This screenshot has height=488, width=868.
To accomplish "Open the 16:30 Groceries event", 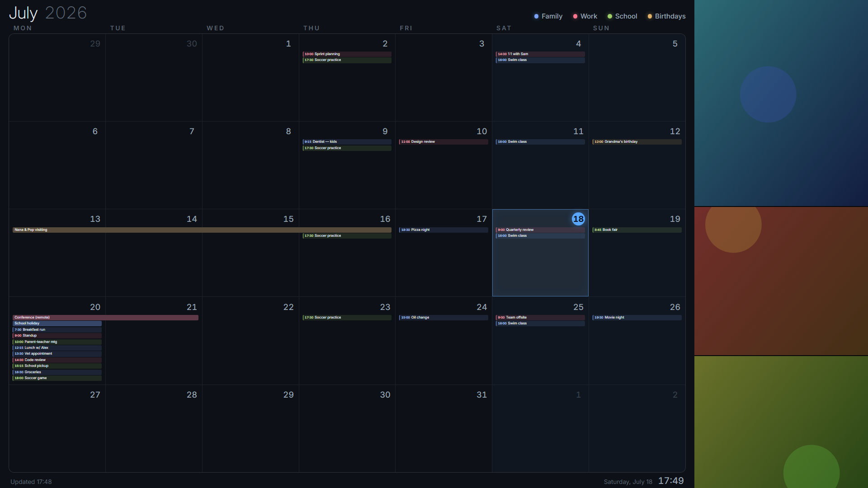I will tap(57, 372).
